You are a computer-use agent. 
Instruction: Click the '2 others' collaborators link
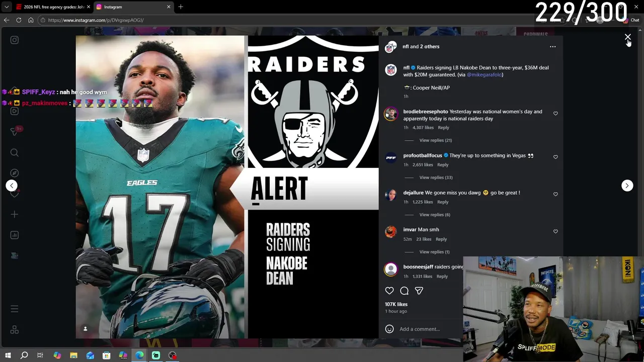click(x=430, y=46)
